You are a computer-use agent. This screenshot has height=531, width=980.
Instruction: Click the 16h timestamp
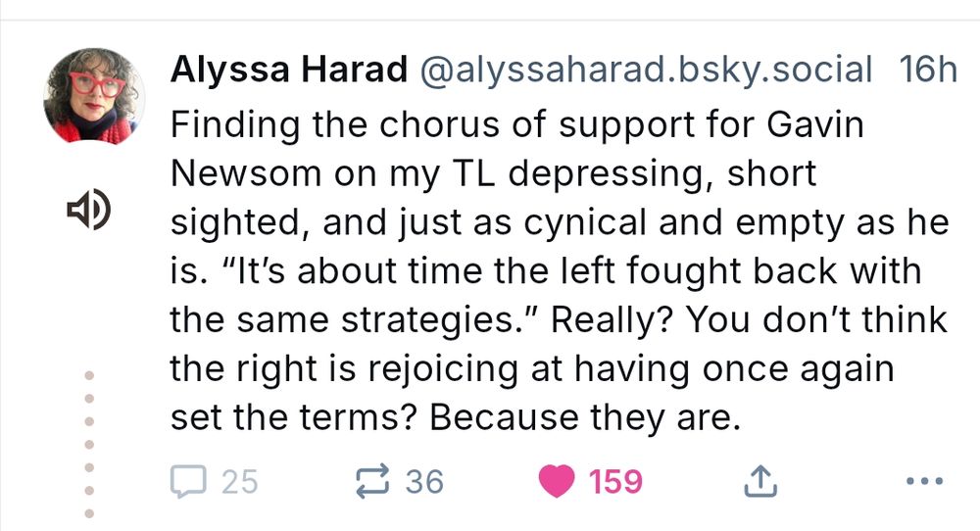point(927,70)
